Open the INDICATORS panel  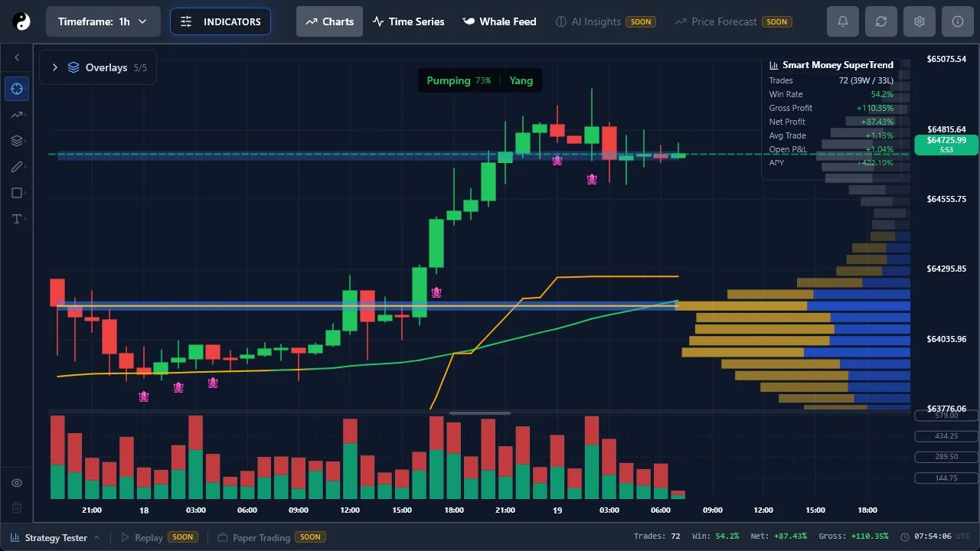point(220,21)
